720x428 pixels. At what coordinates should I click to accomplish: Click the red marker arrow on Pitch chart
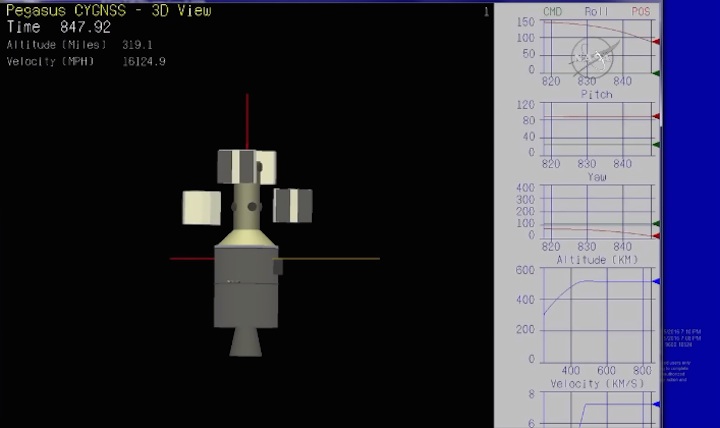655,117
